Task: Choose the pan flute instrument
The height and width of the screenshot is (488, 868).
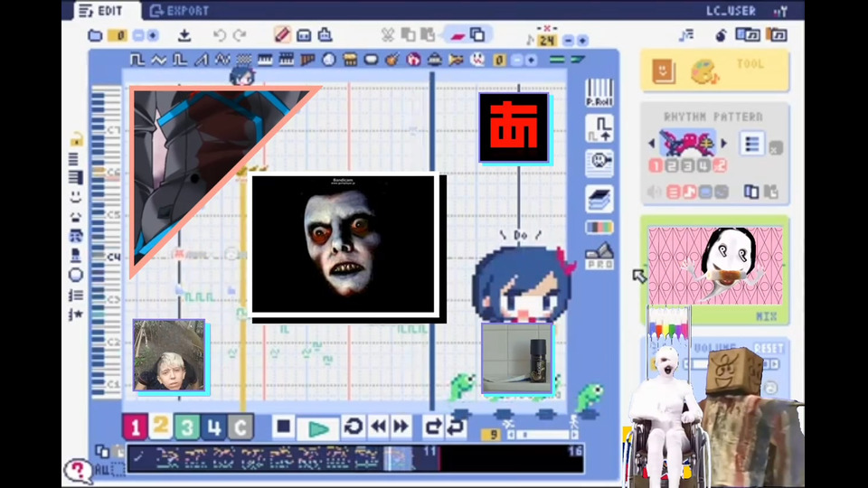Action: 307,60
